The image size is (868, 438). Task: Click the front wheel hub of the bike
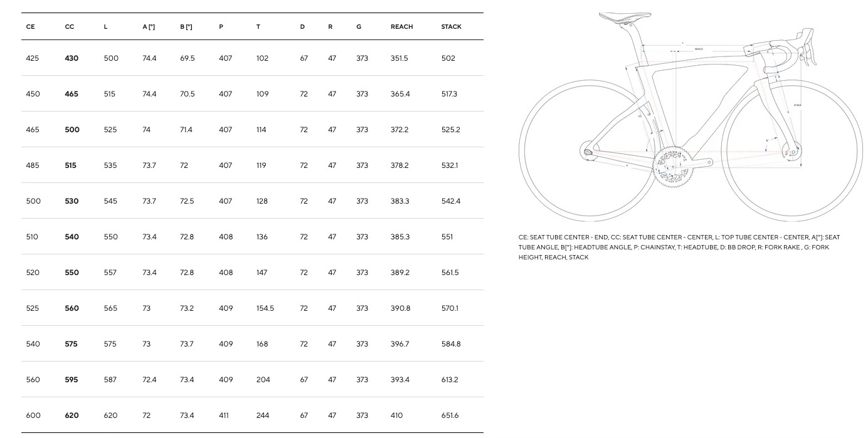(793, 151)
